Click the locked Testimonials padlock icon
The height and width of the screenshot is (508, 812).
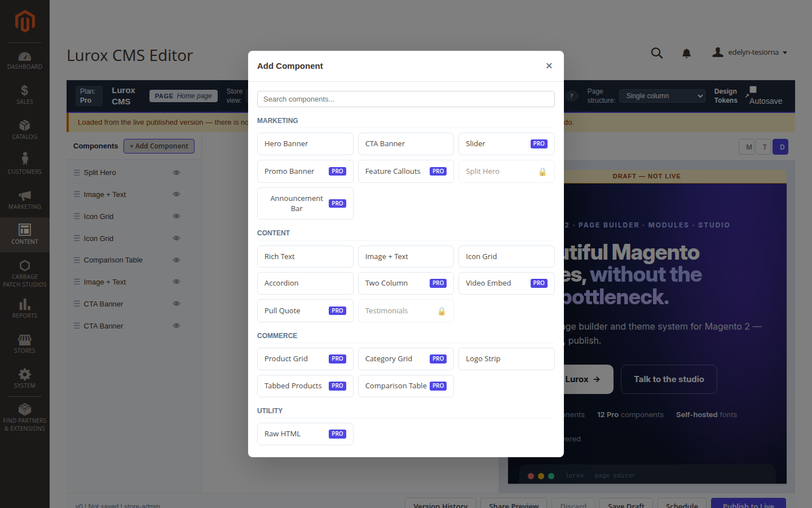(442, 311)
